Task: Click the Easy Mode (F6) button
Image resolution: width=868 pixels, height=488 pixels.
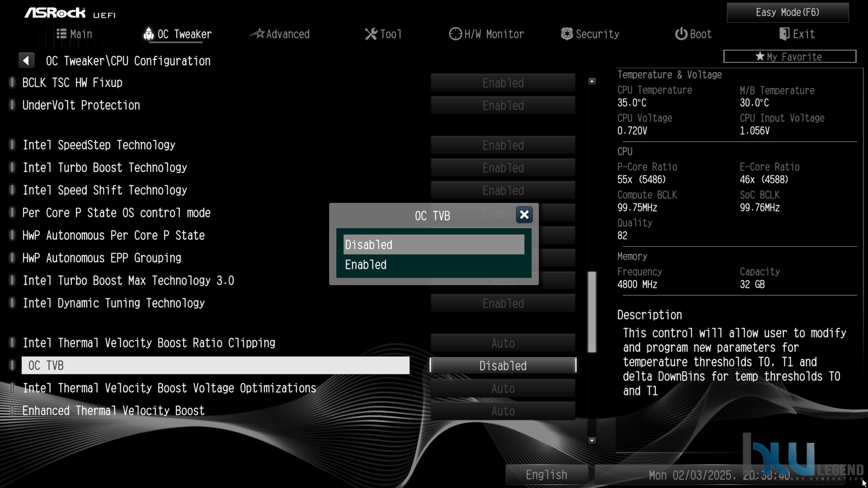Action: click(788, 12)
